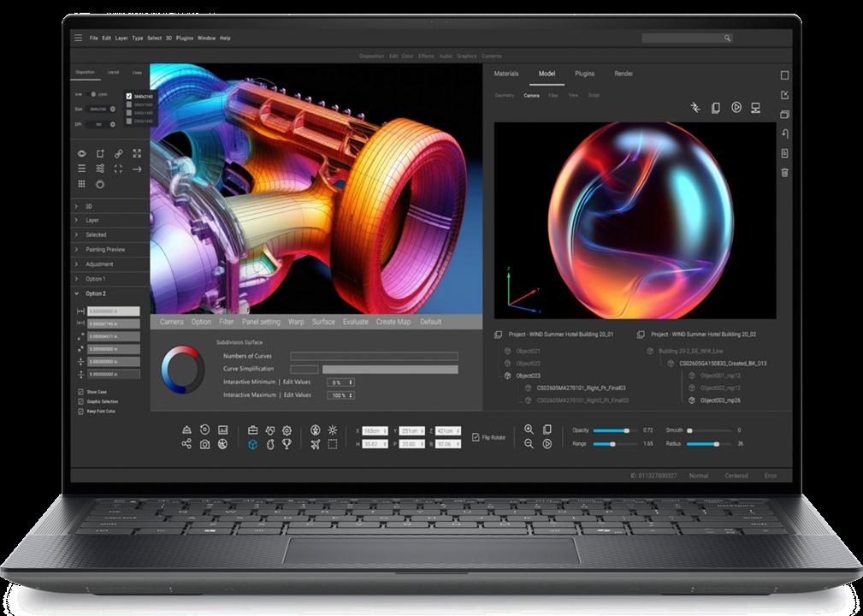Click Create Map below the viewport

coord(393,322)
